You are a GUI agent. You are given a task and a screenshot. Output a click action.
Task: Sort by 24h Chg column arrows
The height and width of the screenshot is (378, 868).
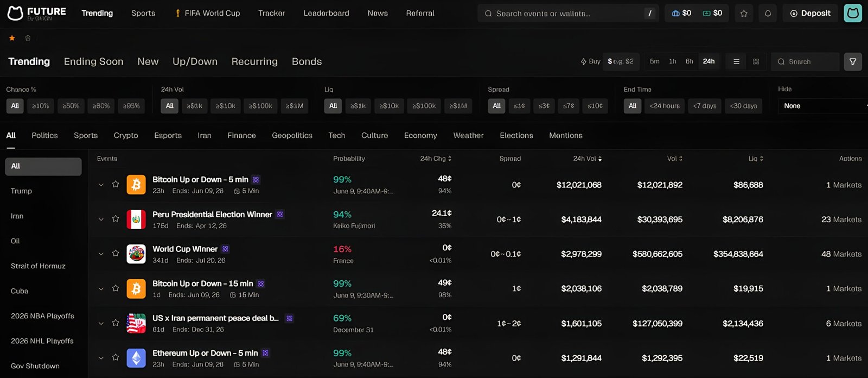450,159
